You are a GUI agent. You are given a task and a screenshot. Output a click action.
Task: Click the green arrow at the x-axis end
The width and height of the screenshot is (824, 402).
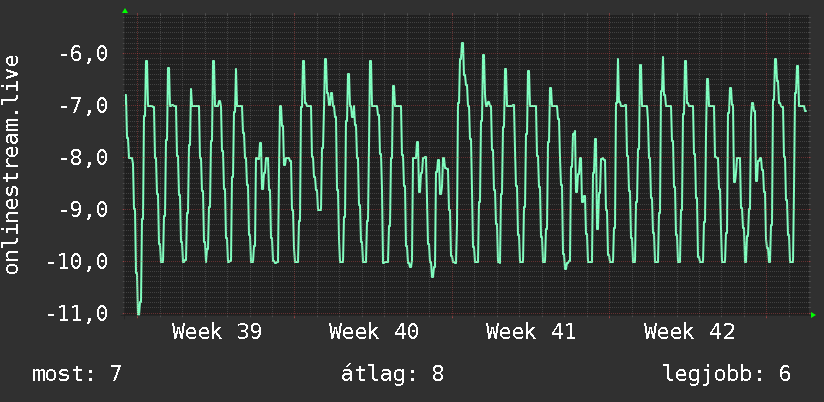pyautogui.click(x=813, y=315)
